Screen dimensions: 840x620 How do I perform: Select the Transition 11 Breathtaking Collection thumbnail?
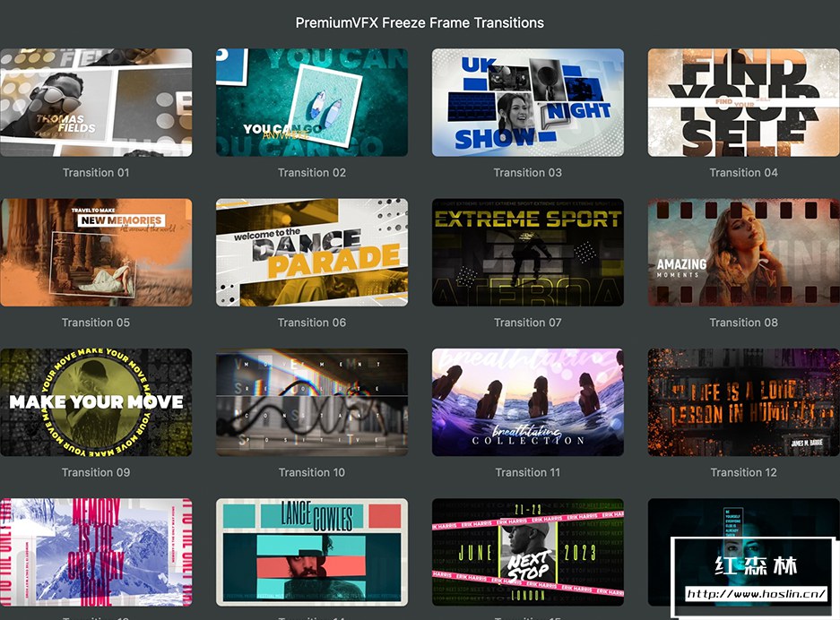point(528,402)
